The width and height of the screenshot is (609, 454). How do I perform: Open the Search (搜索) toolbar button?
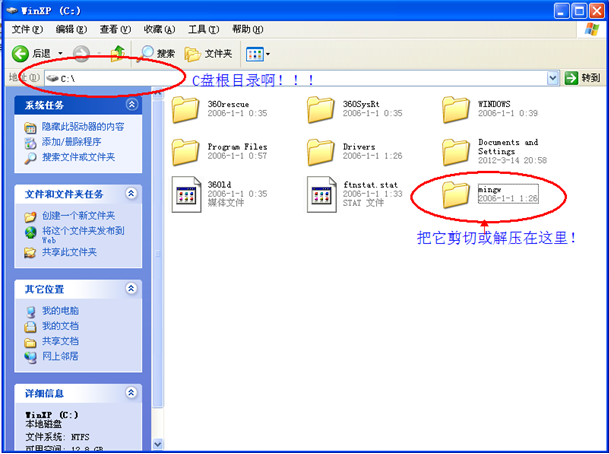157,54
